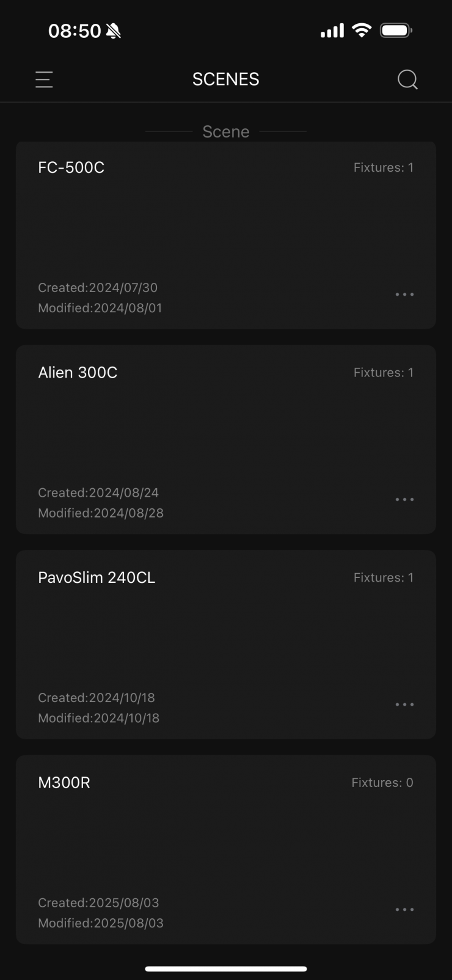This screenshot has width=452, height=980.
Task: Tap the battery status icon
Action: click(396, 31)
